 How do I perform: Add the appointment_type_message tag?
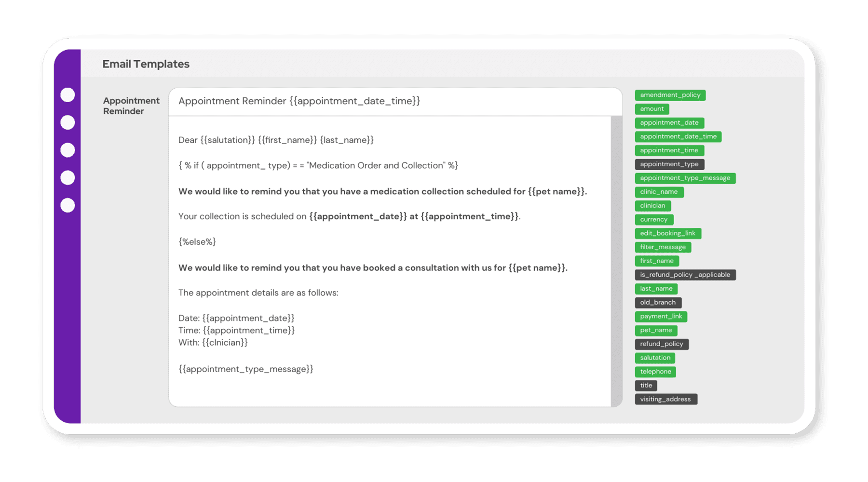pyautogui.click(x=685, y=178)
